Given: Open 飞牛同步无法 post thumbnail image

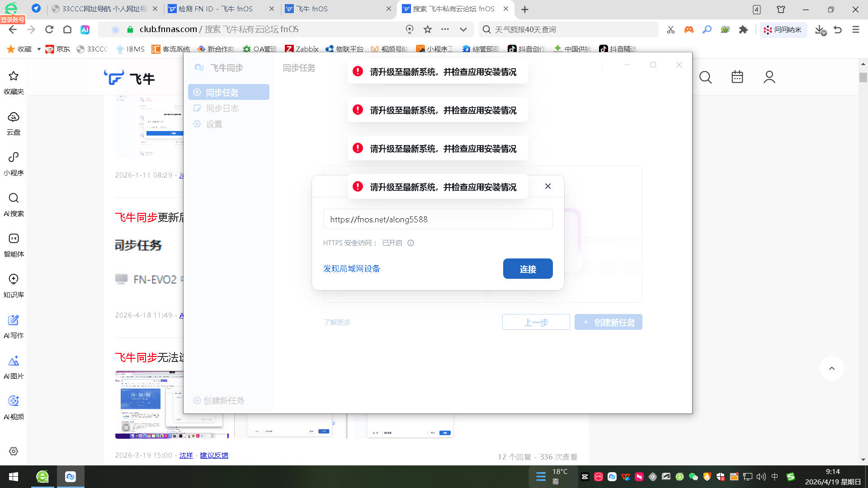Looking at the screenshot, I should (172, 405).
